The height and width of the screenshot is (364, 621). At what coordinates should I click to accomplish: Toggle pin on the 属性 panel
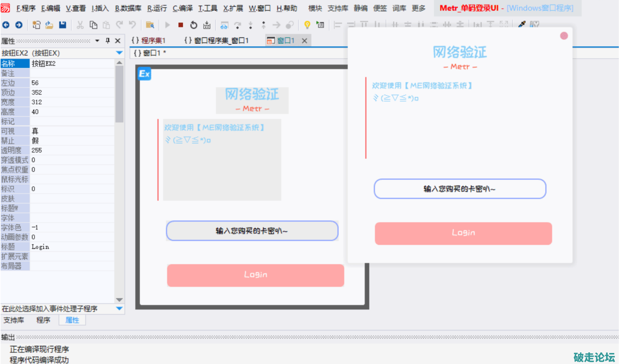tap(108, 41)
